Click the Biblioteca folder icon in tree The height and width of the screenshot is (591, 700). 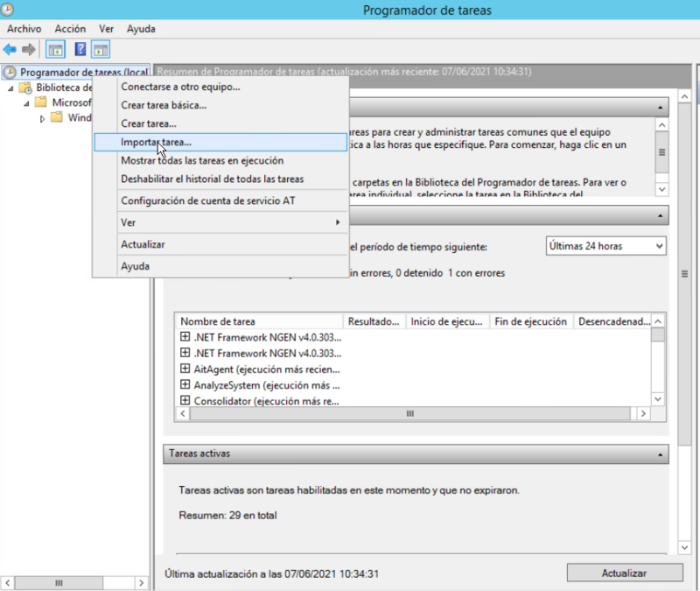[26, 88]
